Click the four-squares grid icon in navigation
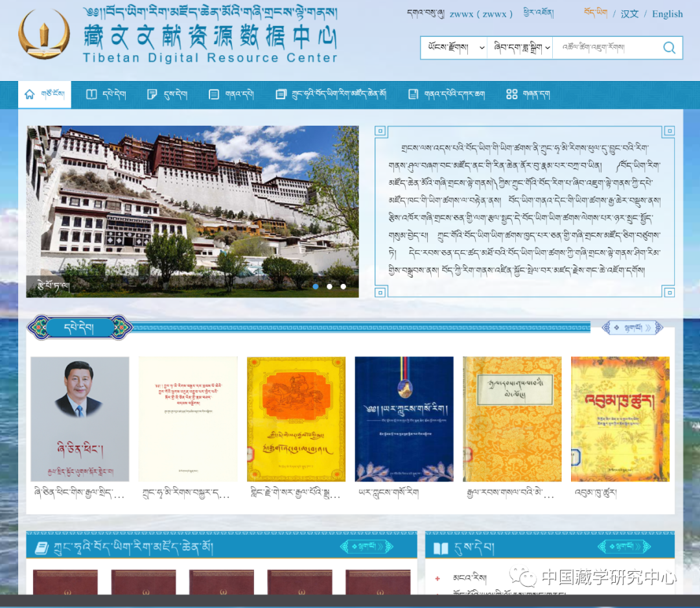 pyautogui.click(x=511, y=95)
